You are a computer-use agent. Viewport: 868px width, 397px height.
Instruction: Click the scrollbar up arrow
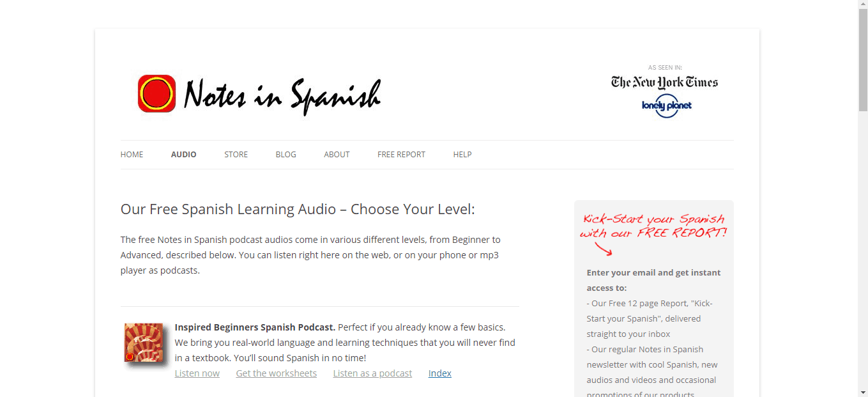click(x=863, y=4)
